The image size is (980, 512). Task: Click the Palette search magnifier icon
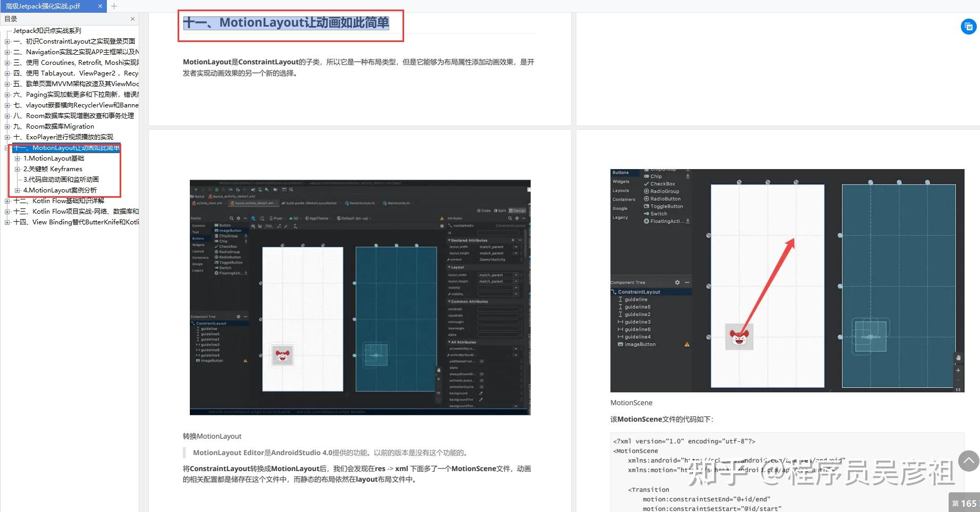(231, 218)
